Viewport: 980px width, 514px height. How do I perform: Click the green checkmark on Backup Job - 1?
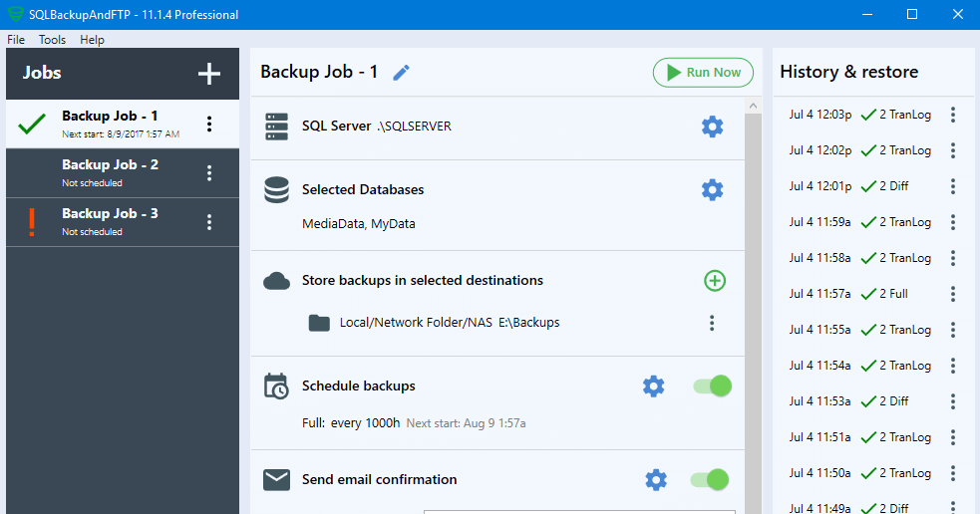(32, 124)
